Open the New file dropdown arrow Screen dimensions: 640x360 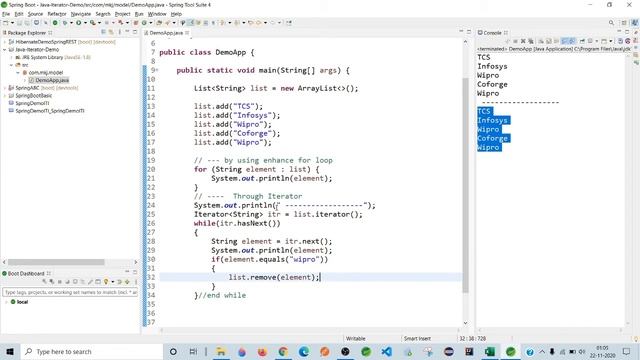pyautogui.click(x=12, y=23)
